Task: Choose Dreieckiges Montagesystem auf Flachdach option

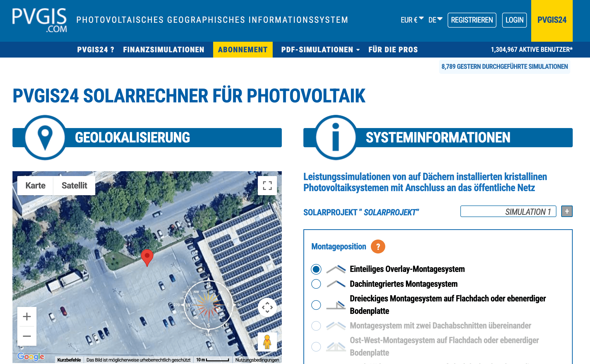Action: [316, 305]
